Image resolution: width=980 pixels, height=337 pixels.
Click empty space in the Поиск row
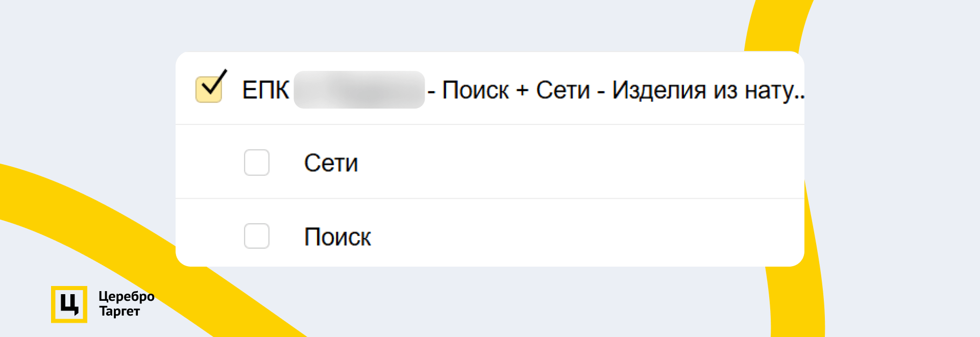[561, 236]
